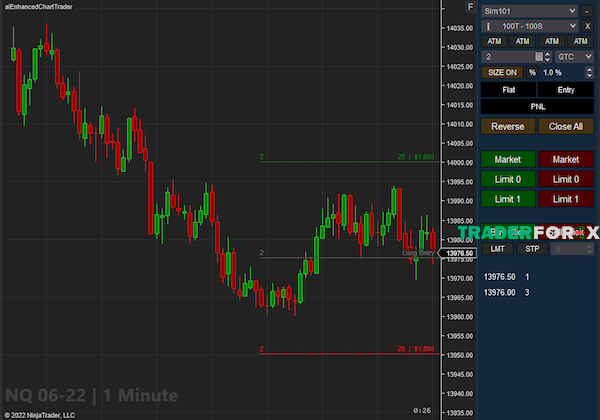The width and height of the screenshot is (600, 420).
Task: Click the red Market sell button
Action: pyautogui.click(x=566, y=160)
